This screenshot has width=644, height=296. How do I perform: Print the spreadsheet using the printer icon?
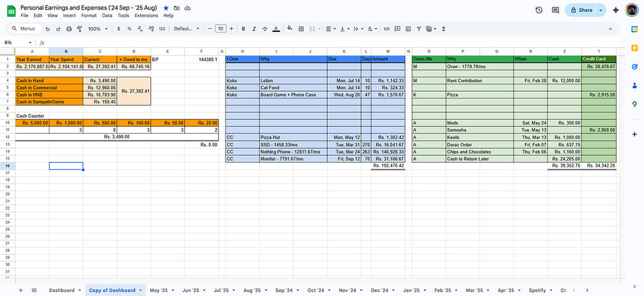(x=69, y=28)
